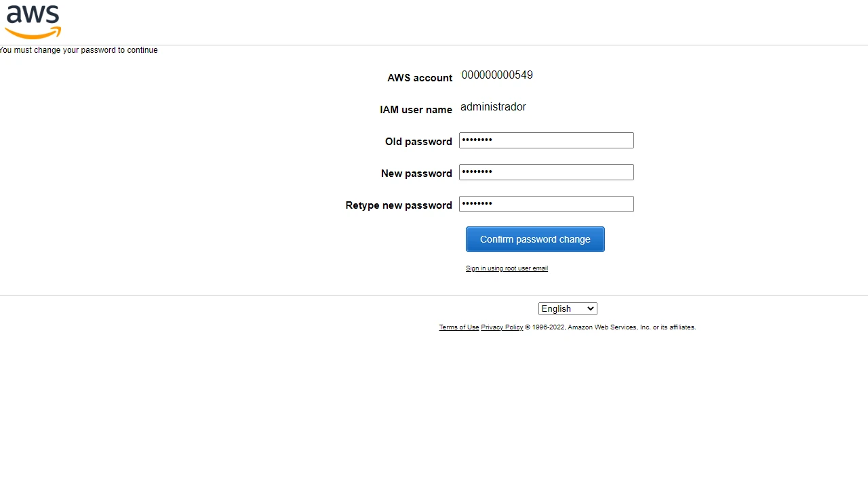The image size is (868, 488).
Task: Open the Privacy Policy link
Action: click(502, 327)
